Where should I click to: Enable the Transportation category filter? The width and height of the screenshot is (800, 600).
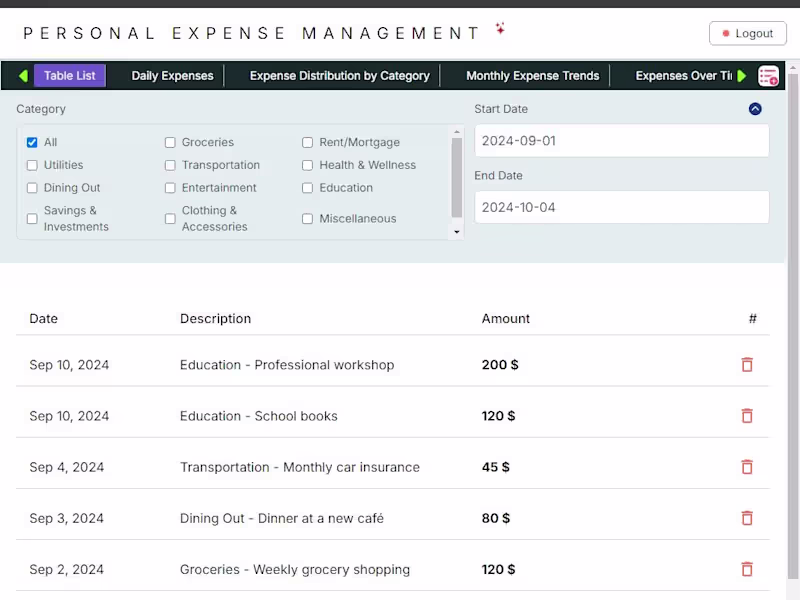[170, 165]
